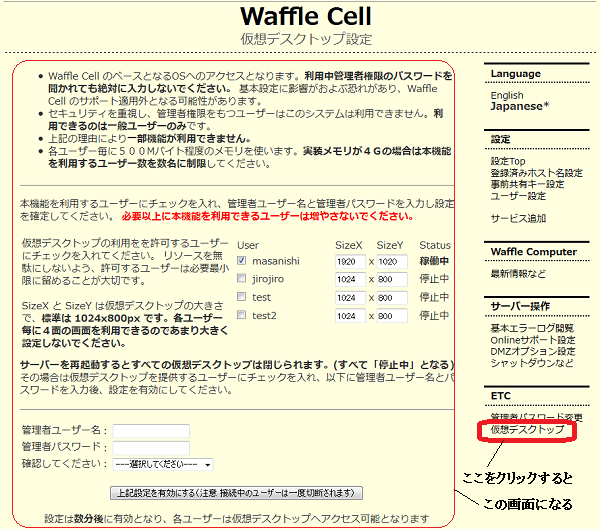600x529 pixels.
Task: Edit SizeY field for jirojiro
Action: click(x=392, y=279)
